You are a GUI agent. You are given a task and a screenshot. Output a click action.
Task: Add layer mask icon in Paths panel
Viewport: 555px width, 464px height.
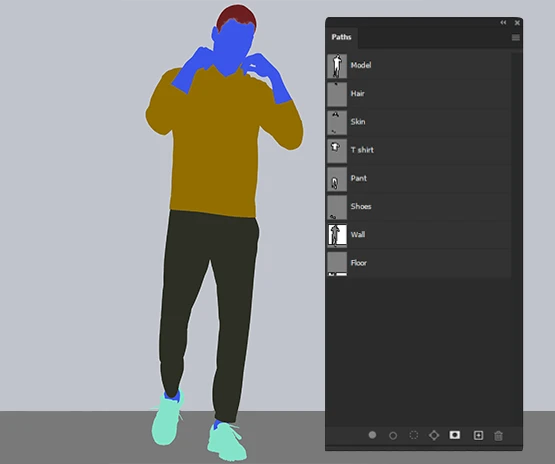point(454,435)
